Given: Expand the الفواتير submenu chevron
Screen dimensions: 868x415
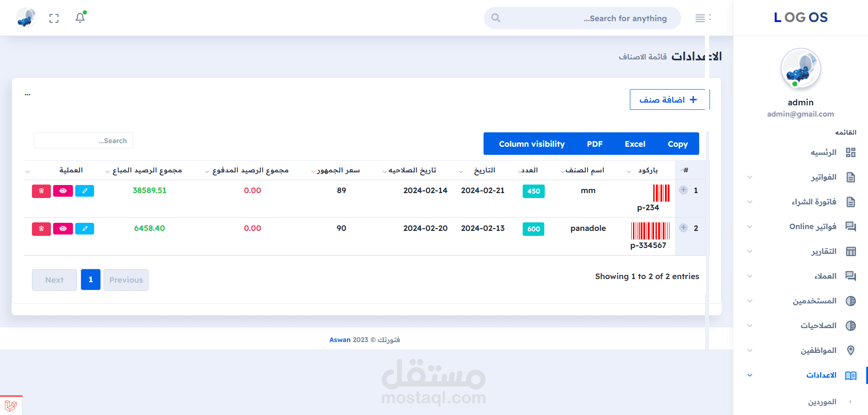Looking at the screenshot, I should pyautogui.click(x=750, y=177).
